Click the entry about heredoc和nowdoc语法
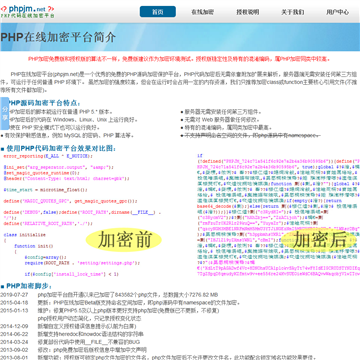Screen dimensions: 360x360 [91, 334]
